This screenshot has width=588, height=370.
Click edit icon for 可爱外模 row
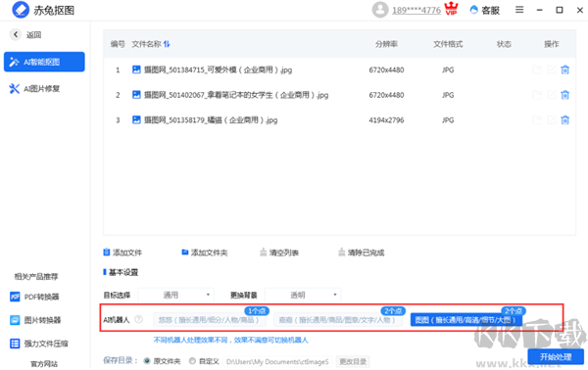coord(552,69)
